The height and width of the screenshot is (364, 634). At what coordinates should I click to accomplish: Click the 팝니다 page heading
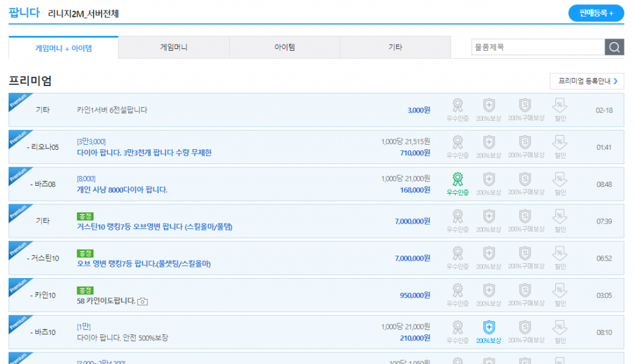point(24,12)
